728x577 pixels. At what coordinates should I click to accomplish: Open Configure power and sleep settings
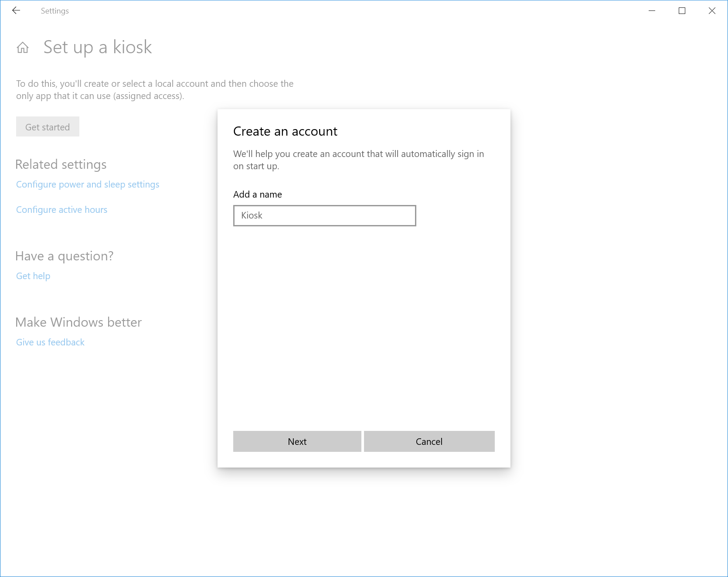coord(88,184)
